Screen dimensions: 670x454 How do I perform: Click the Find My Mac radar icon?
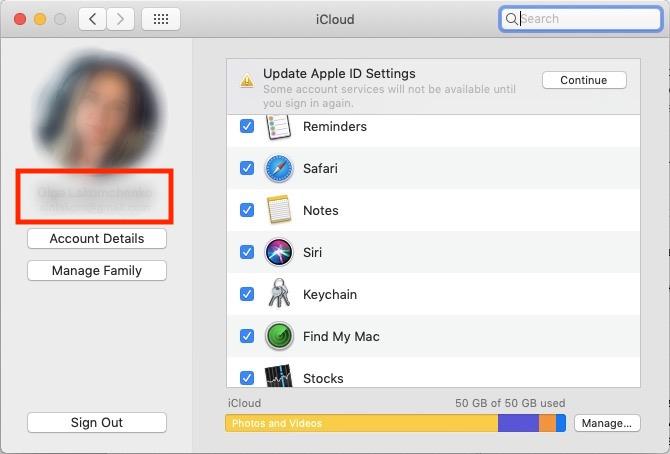click(279, 336)
